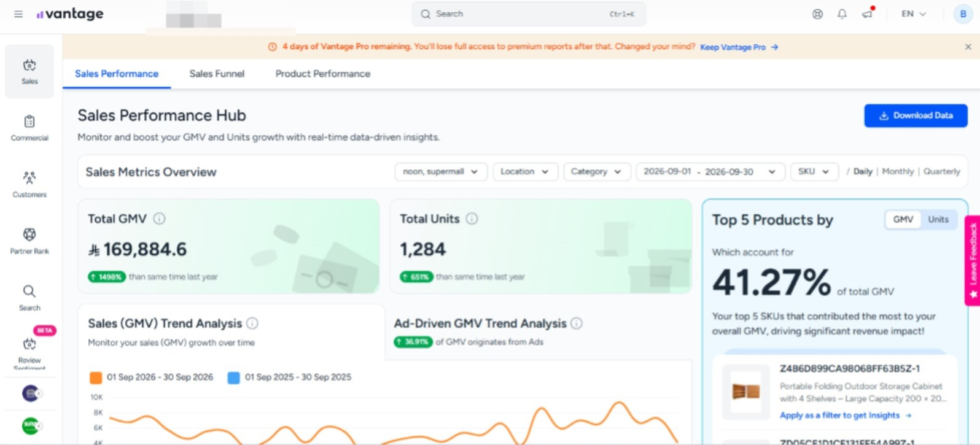This screenshot has height=445, width=980.
Task: Click the Keep Vantage Pro link
Action: [739, 47]
